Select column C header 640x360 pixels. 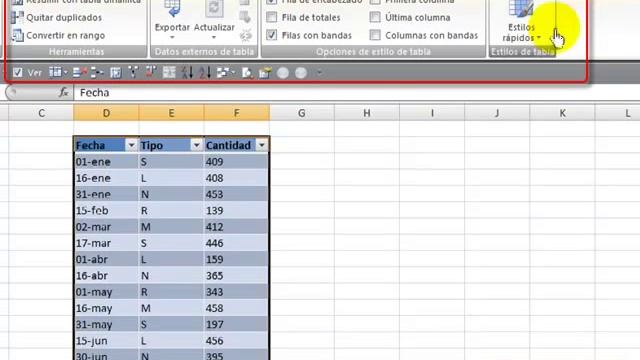click(x=41, y=113)
